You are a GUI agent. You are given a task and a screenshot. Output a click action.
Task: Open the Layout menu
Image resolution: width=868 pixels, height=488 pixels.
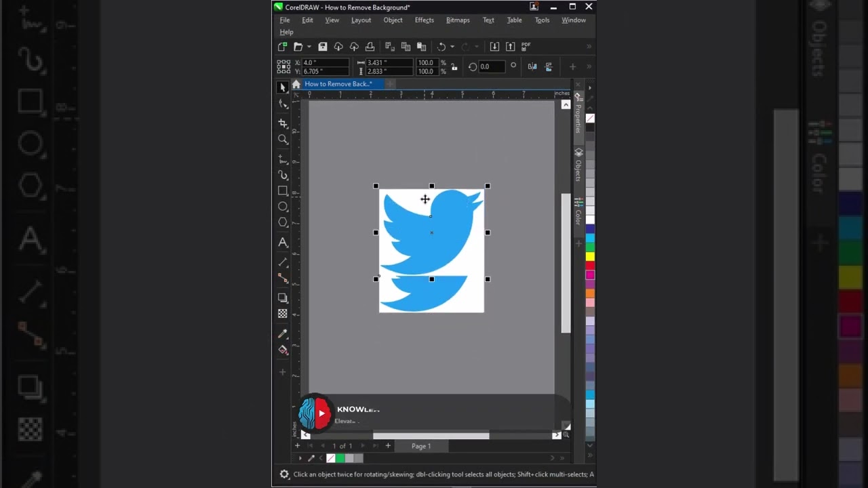tap(361, 20)
